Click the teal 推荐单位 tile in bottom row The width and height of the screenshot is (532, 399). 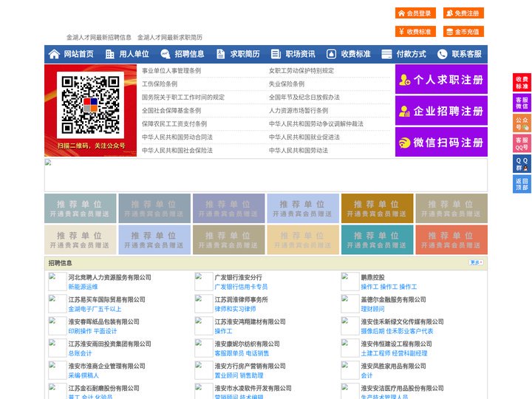pos(377,240)
